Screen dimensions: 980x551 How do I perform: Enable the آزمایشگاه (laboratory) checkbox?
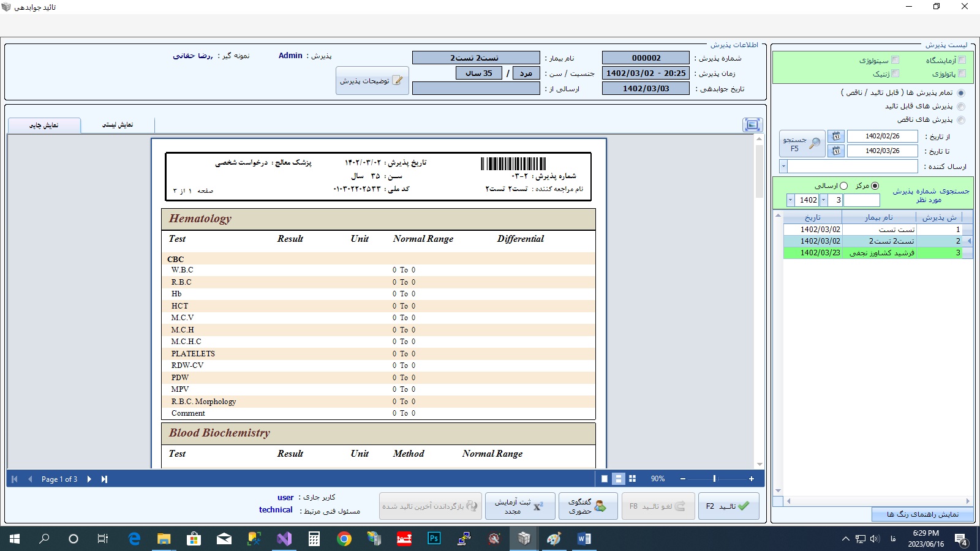tap(962, 60)
